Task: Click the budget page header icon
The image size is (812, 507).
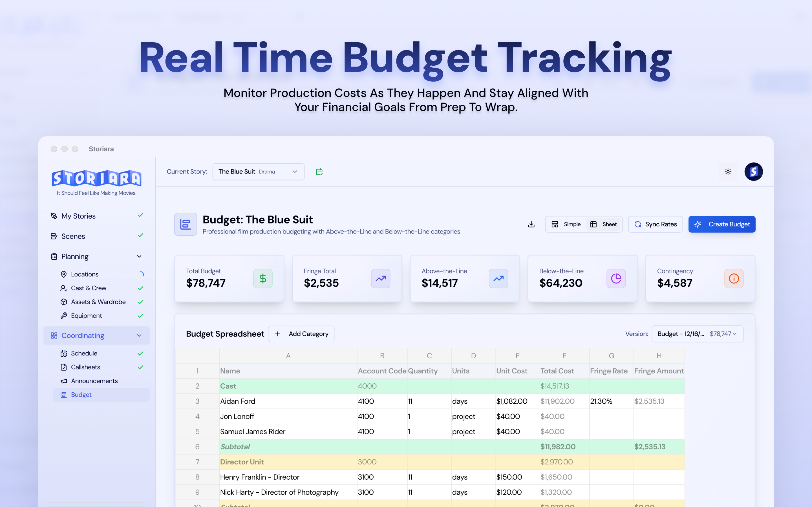Action: (186, 224)
